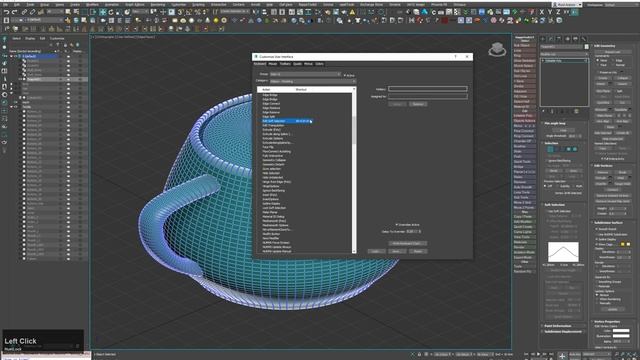The width and height of the screenshot is (640, 360).
Task: Select Editable Poly in modifier stack
Action: 564,60
